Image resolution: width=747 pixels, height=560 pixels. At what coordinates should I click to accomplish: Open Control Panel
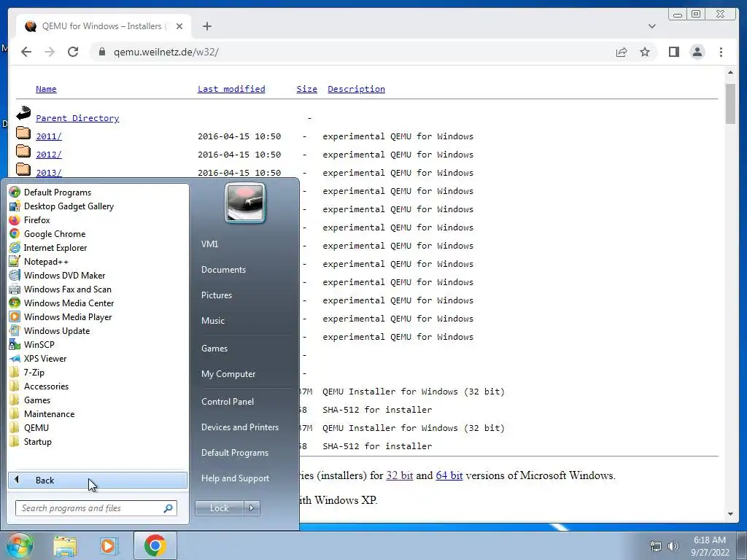tap(228, 402)
